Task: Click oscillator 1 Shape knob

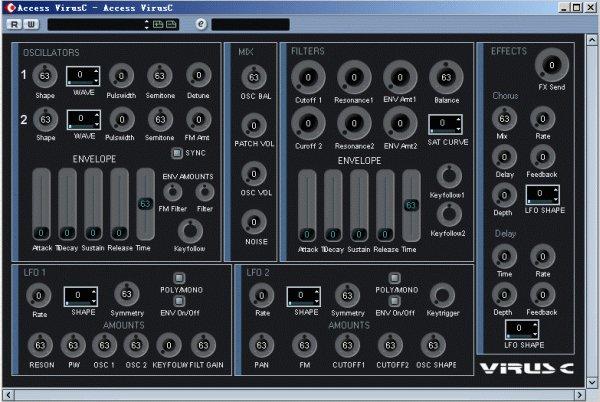Action: (45, 76)
